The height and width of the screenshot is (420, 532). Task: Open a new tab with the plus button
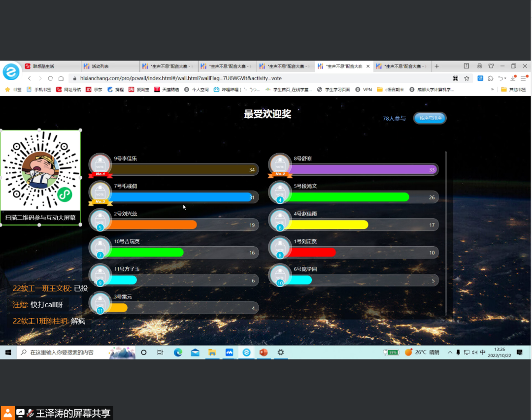click(436, 66)
